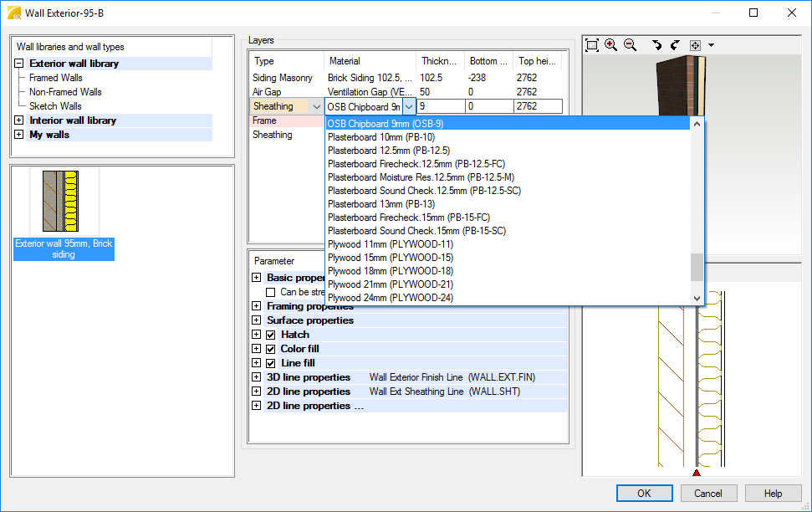Uncheck the Line fill checkbox
This screenshot has height=512, width=812.
pyautogui.click(x=271, y=363)
